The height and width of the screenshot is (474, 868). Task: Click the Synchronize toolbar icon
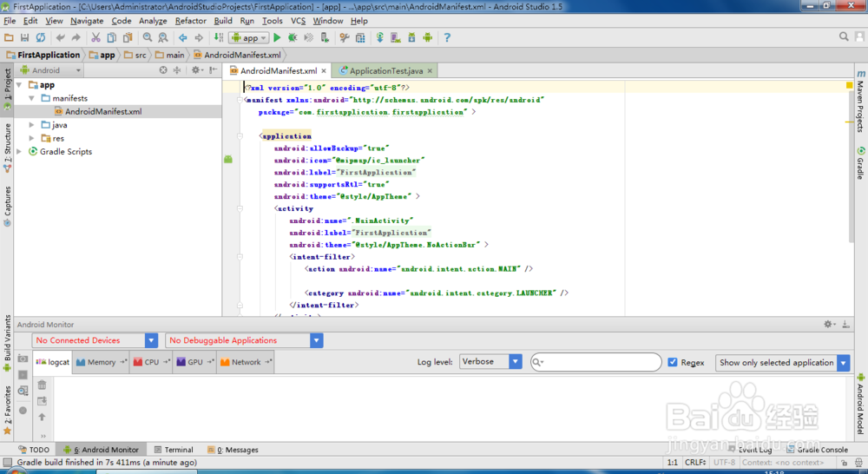tap(41, 37)
